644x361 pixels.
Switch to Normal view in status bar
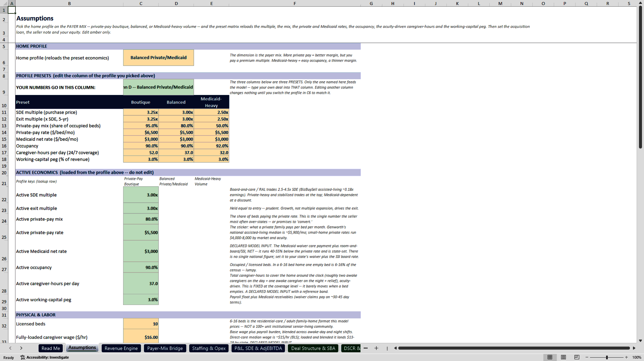pos(550,357)
